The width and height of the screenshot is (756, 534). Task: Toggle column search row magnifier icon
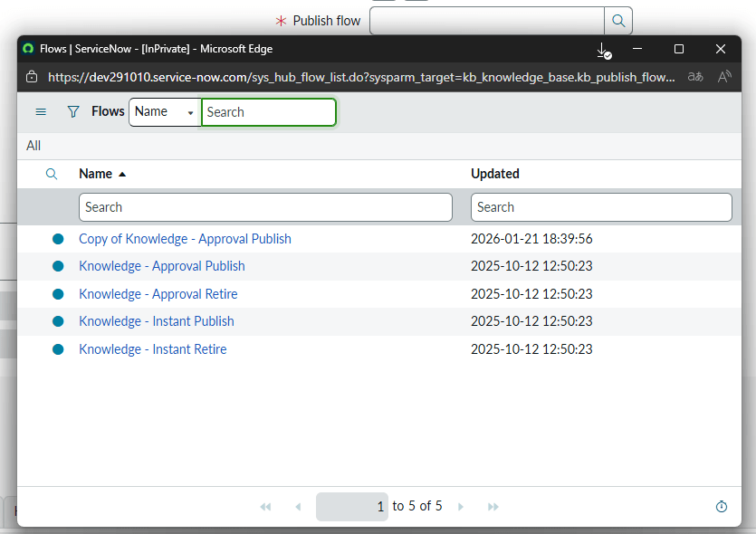52,174
